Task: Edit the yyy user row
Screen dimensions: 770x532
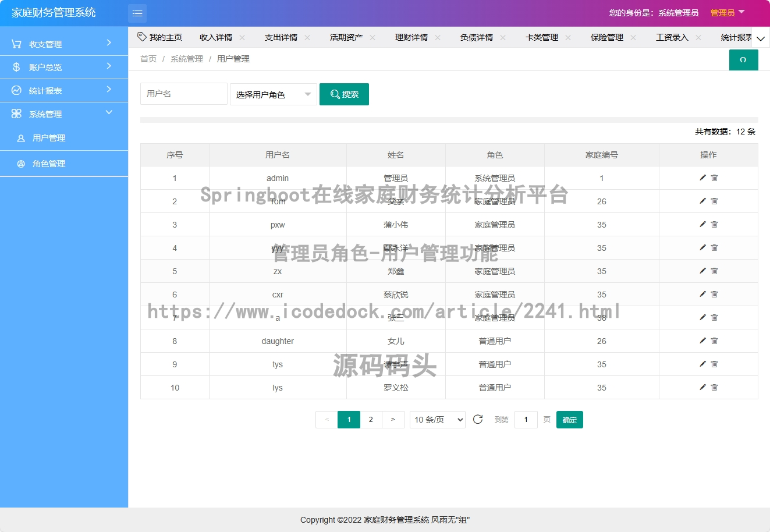Action: (x=702, y=247)
